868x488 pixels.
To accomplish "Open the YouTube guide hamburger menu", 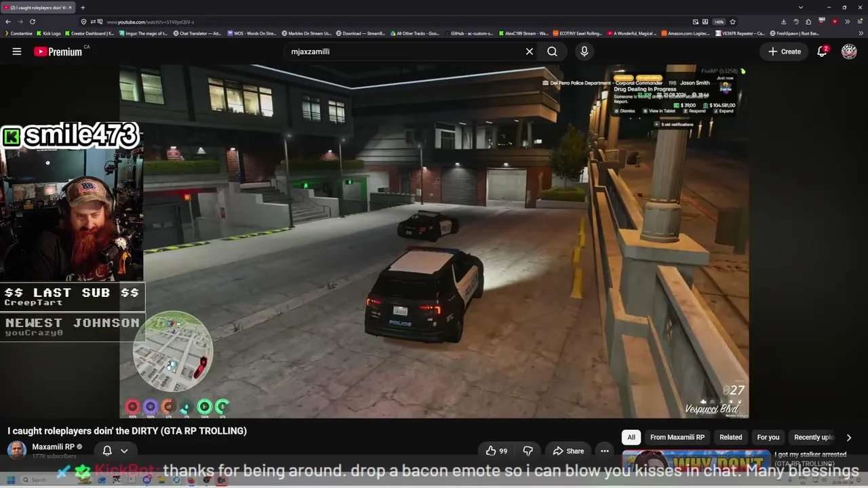I will tap(17, 52).
